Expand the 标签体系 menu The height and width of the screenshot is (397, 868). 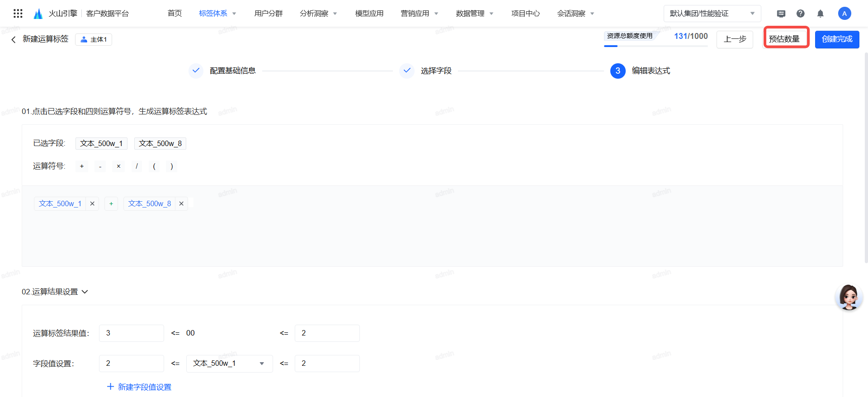coord(217,14)
